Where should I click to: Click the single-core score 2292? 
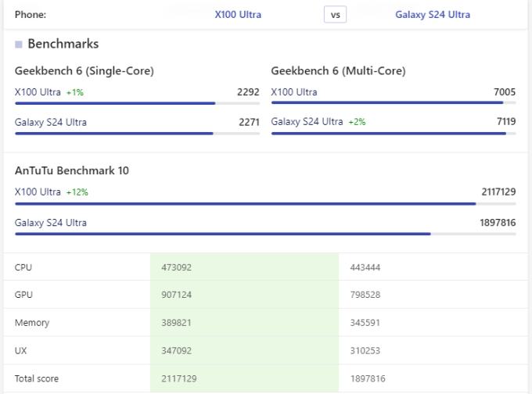click(x=248, y=92)
